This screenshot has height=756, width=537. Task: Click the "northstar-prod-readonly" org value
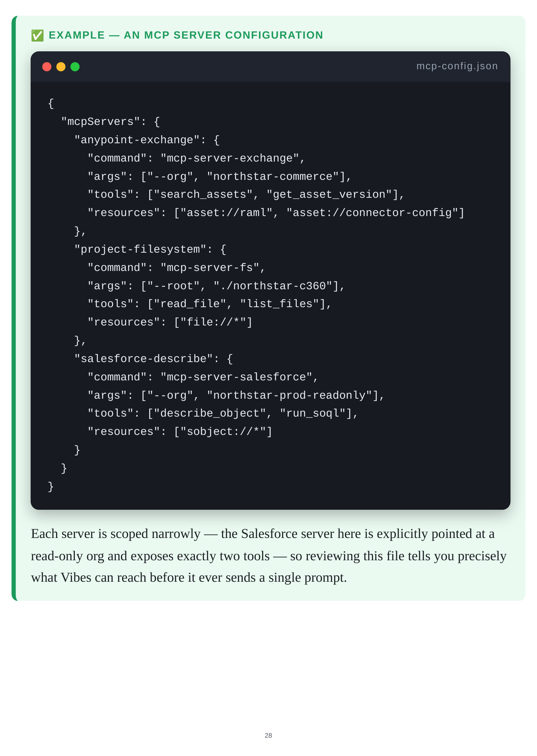290,396
